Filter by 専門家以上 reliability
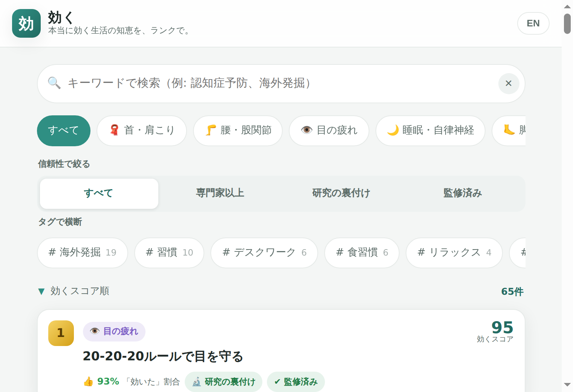Viewport: 573px width, 392px height. click(x=220, y=194)
